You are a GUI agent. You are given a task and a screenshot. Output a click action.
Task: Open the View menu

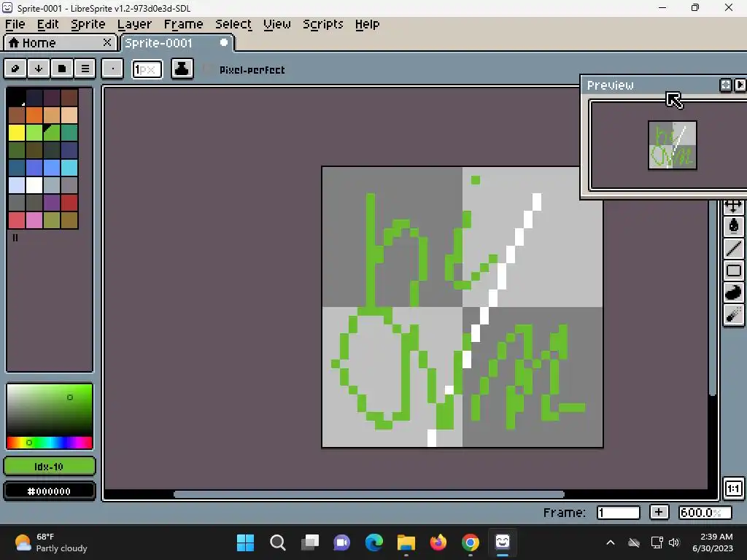(x=276, y=24)
